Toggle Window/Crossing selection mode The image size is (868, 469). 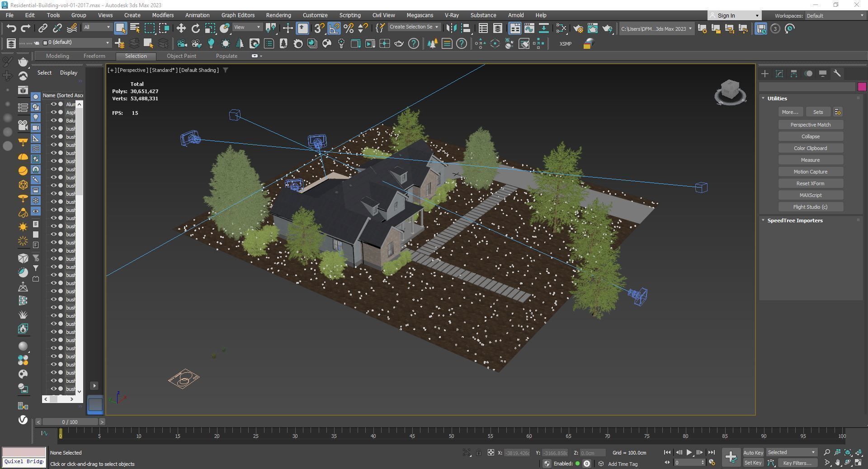pos(164,28)
